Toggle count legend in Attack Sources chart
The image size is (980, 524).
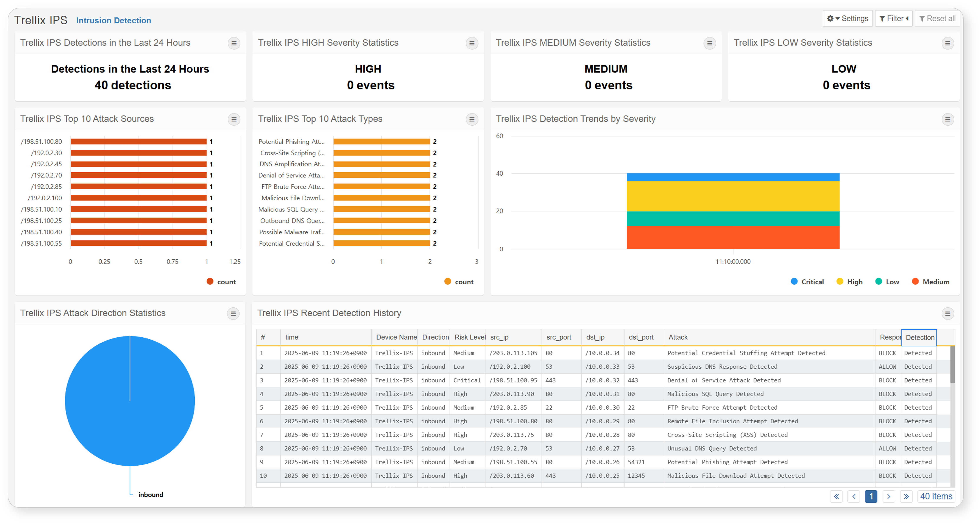[221, 282]
